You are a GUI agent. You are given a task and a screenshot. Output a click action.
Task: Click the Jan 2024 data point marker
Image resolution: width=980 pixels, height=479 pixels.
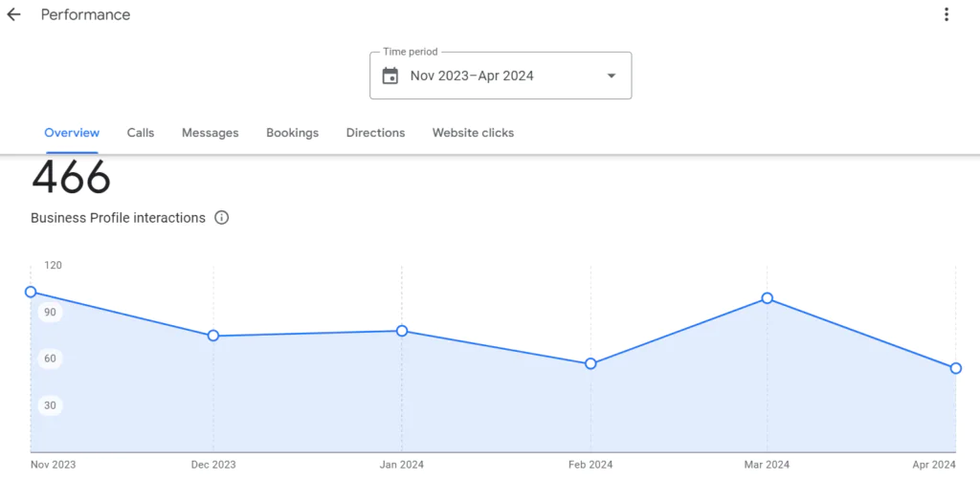pos(402,331)
